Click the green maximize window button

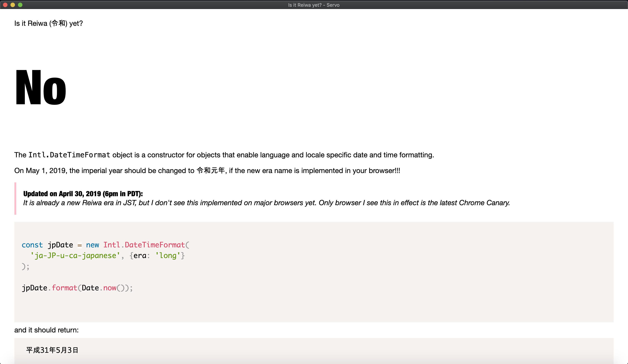coord(20,5)
